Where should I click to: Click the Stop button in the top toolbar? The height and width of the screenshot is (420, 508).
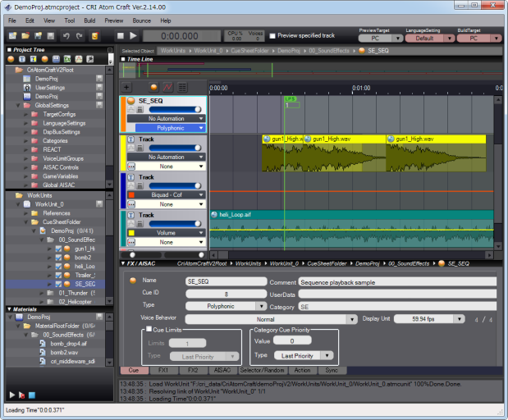pyautogui.click(x=120, y=36)
